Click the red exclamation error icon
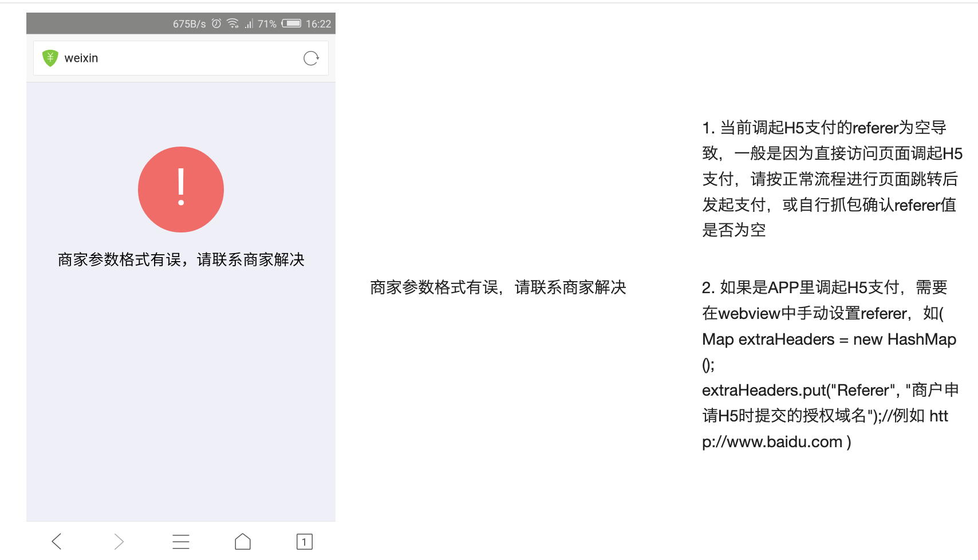This screenshot has width=978, height=560. point(181,190)
